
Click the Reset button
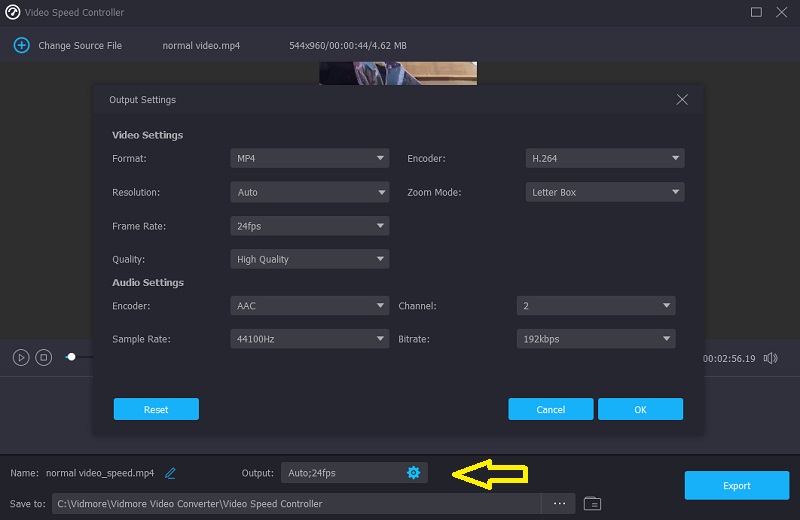click(156, 409)
